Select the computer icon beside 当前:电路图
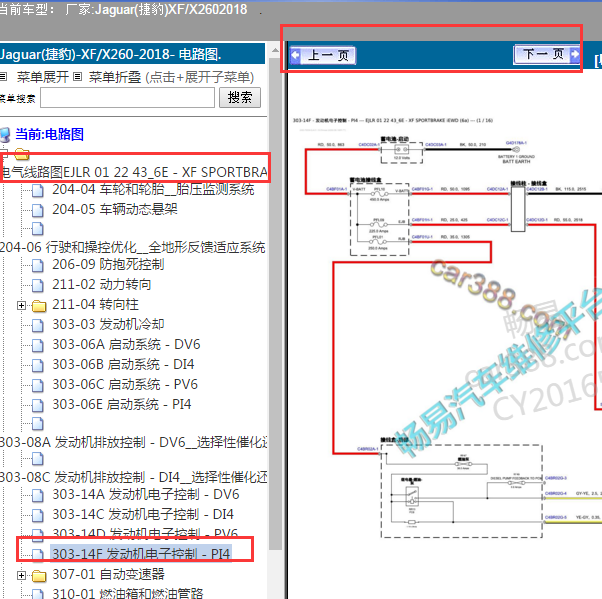Viewport: 602px width, 599px height. tap(5, 135)
